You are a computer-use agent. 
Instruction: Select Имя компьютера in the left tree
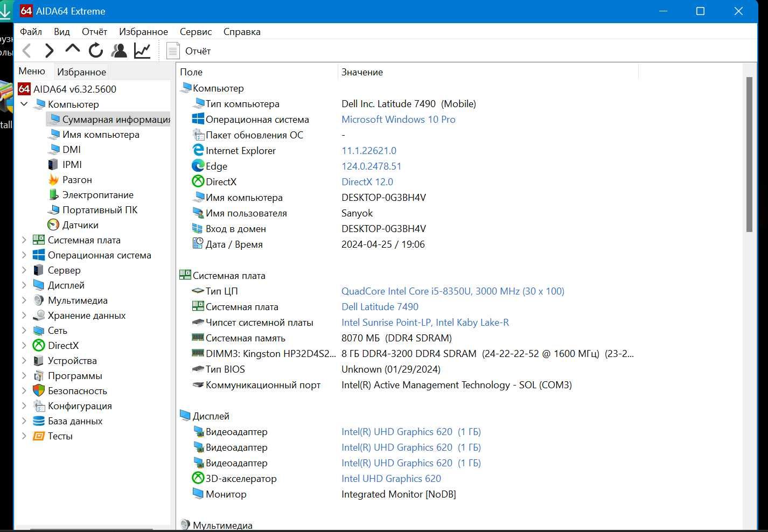click(101, 134)
